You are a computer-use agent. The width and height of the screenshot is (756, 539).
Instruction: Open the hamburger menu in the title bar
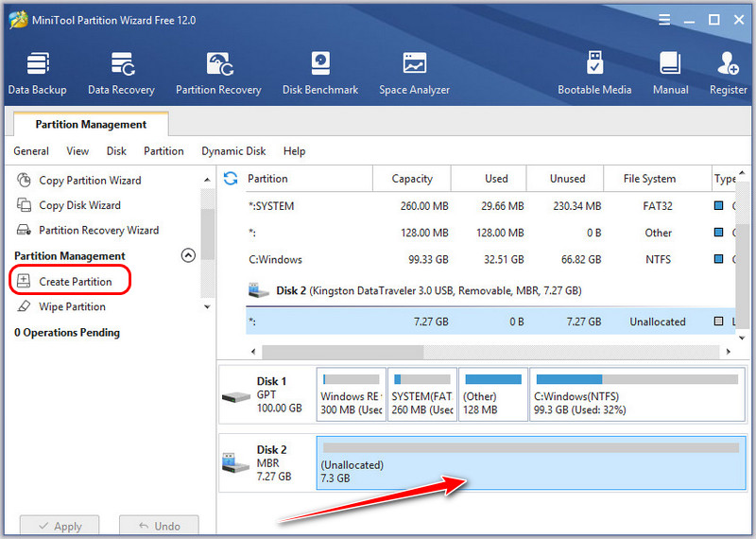click(x=664, y=20)
